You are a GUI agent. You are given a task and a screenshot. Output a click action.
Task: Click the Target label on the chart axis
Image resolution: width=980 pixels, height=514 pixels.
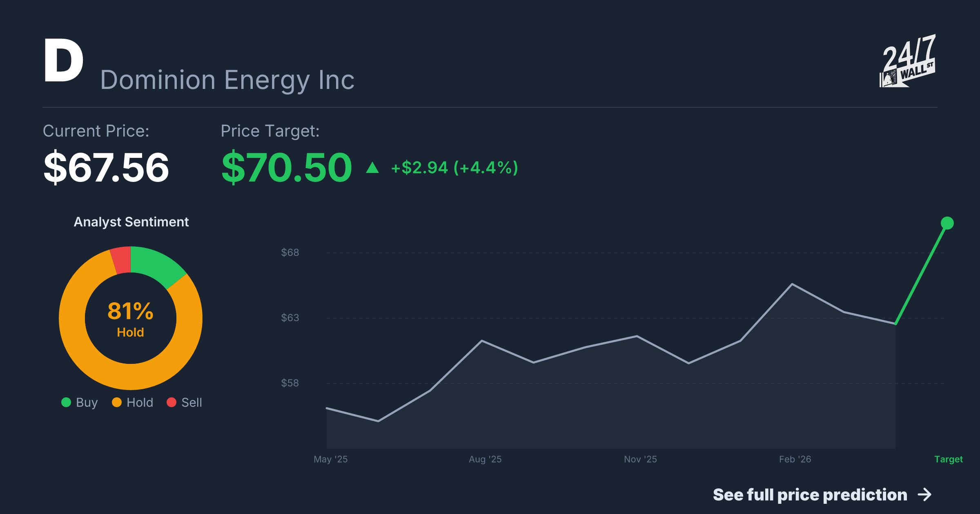pos(948,459)
